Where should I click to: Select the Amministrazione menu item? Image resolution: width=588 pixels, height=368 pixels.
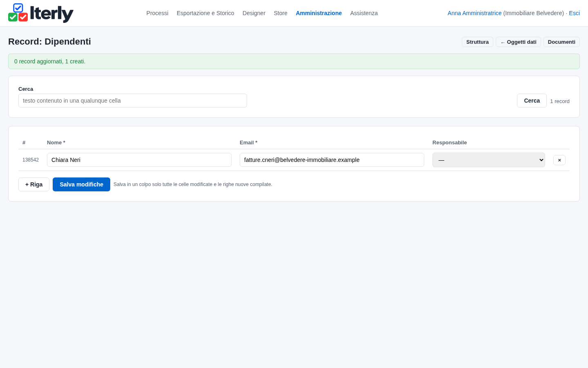click(319, 13)
